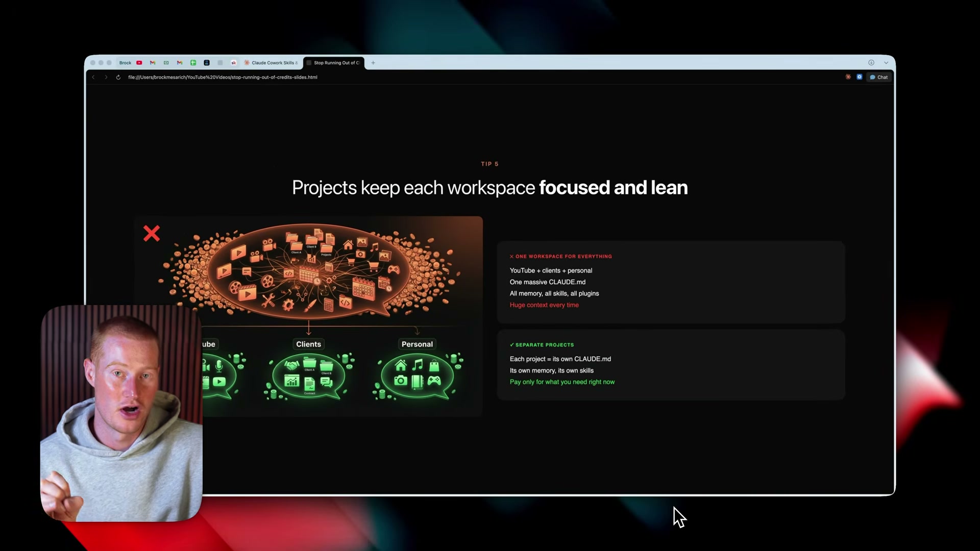
Task: Click the presenter webcam overlay
Action: [121, 413]
